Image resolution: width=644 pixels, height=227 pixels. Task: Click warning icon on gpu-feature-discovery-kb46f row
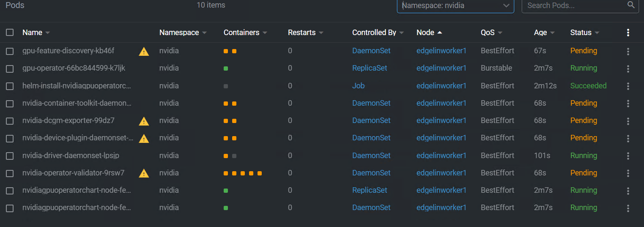[x=144, y=52]
